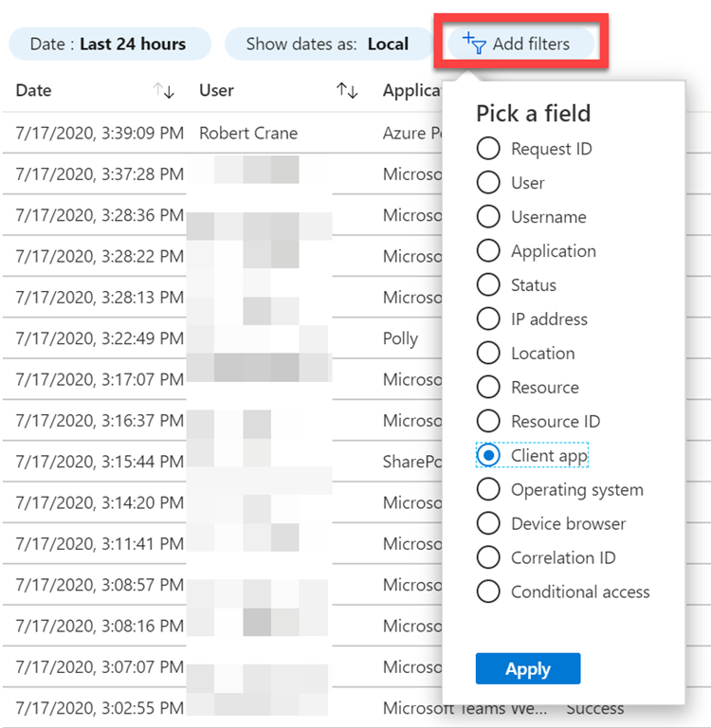
Task: Select the Client app radio button
Action: [488, 456]
